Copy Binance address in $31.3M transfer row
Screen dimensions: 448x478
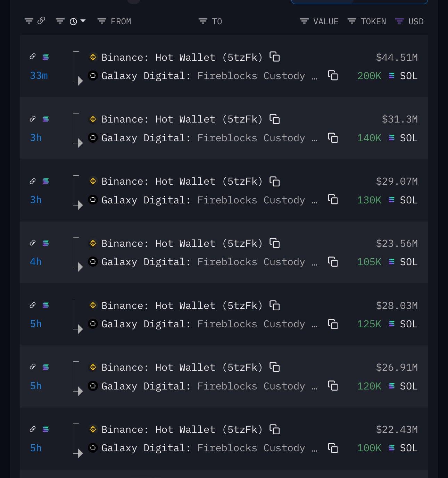[275, 119]
